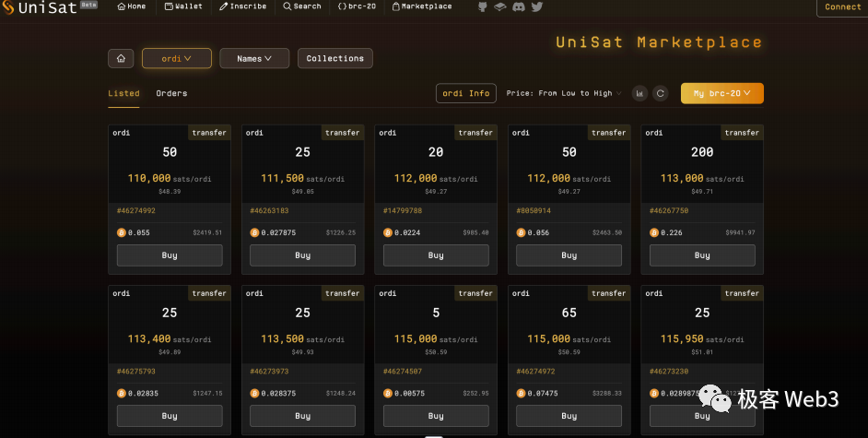Open the chart view icon
The width and height of the screenshot is (868, 438).
(640, 93)
